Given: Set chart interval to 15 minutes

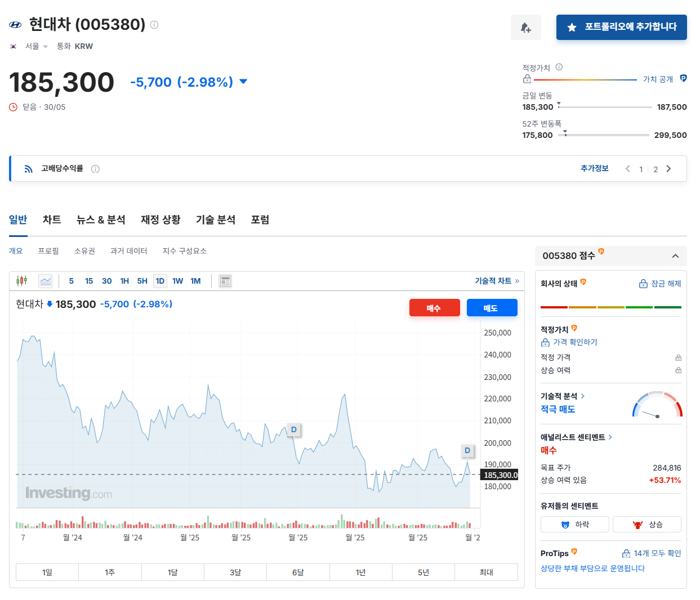Looking at the screenshot, I should (89, 281).
